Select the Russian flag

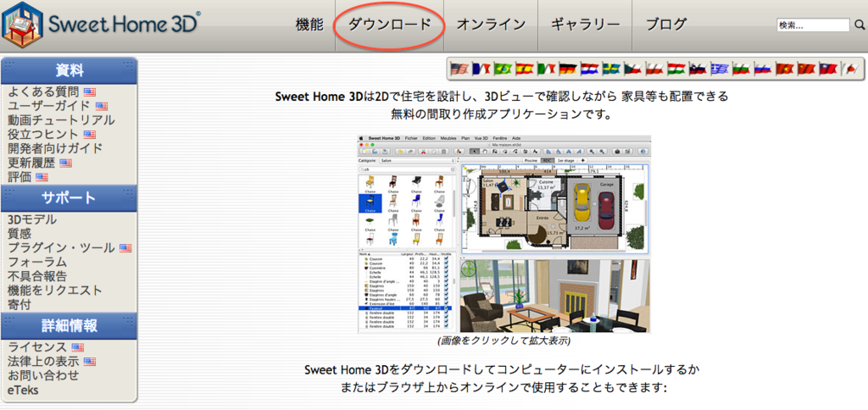pos(762,69)
